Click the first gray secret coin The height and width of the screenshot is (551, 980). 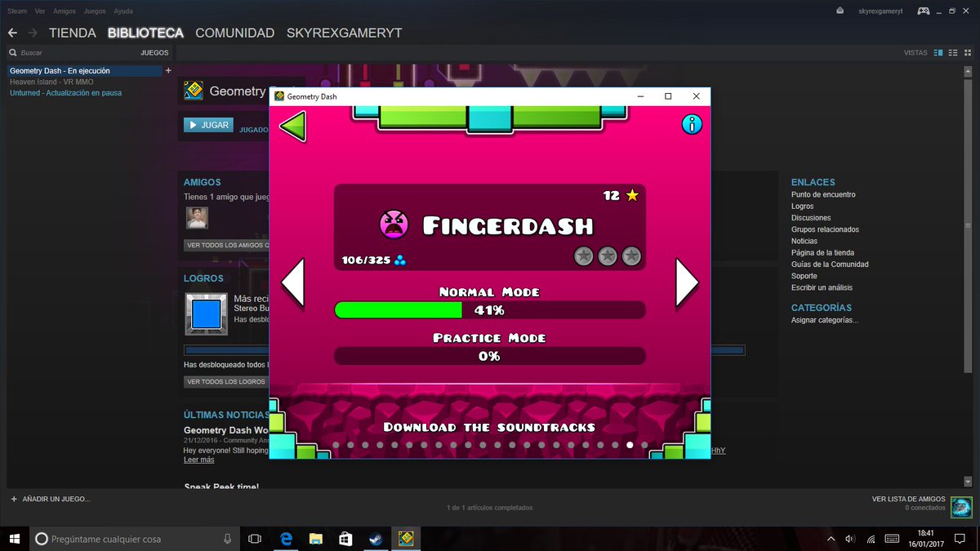tap(583, 256)
